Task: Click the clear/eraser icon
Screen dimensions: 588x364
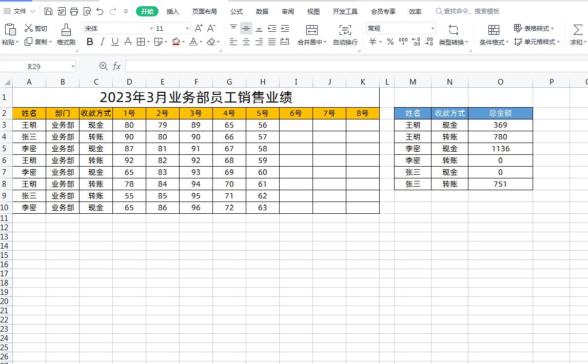Action: [211, 42]
